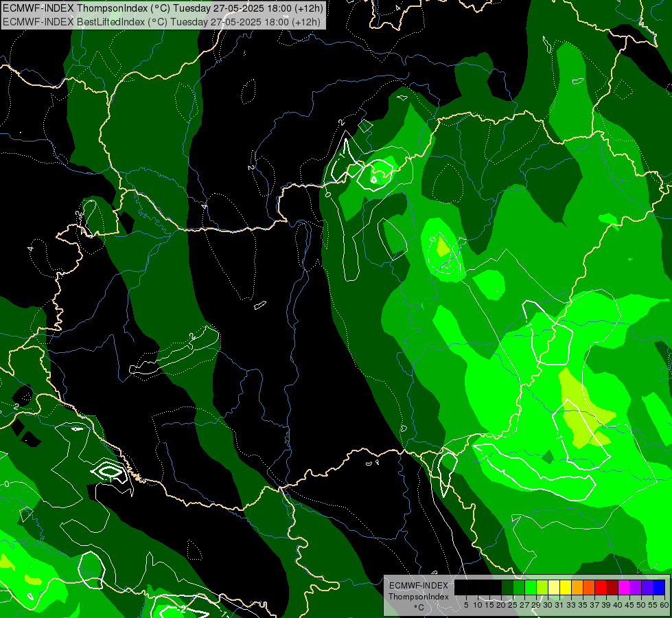Select the blue 55–60 legend swatch
Viewport: 672px width, 618px height.
(659, 588)
